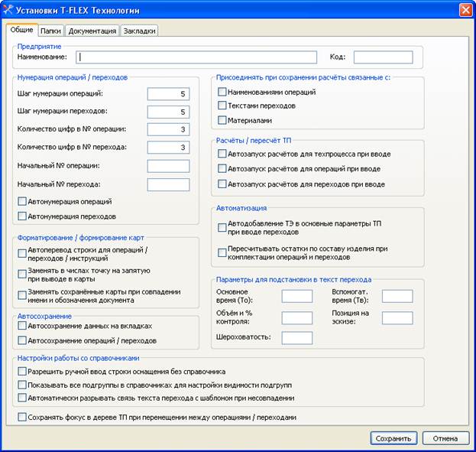476x452 pixels.
Task: Check Заменять сохранённые карты при совпадении
Action: [x=22, y=295]
